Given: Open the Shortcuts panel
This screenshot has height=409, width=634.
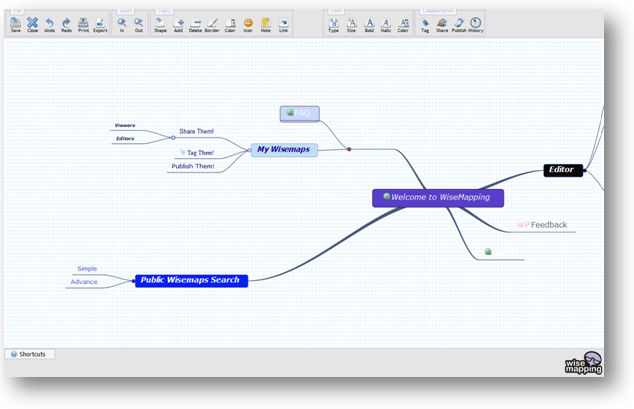Looking at the screenshot, I should point(29,354).
